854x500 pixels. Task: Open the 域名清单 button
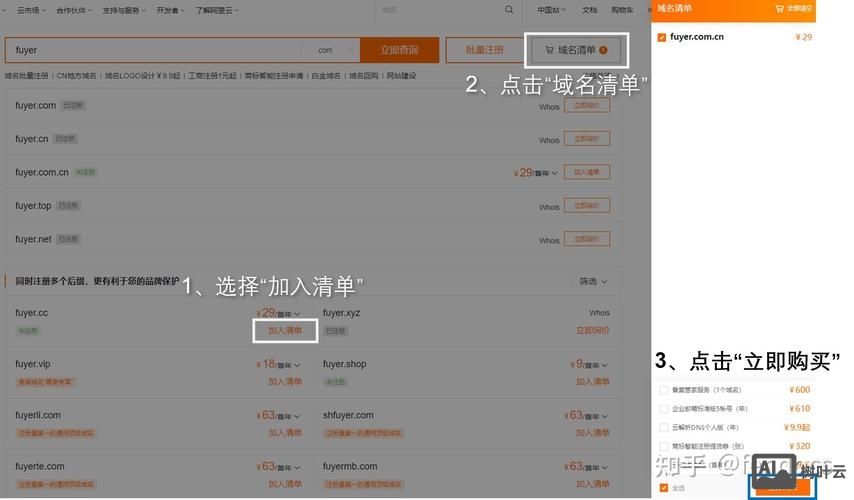click(576, 50)
